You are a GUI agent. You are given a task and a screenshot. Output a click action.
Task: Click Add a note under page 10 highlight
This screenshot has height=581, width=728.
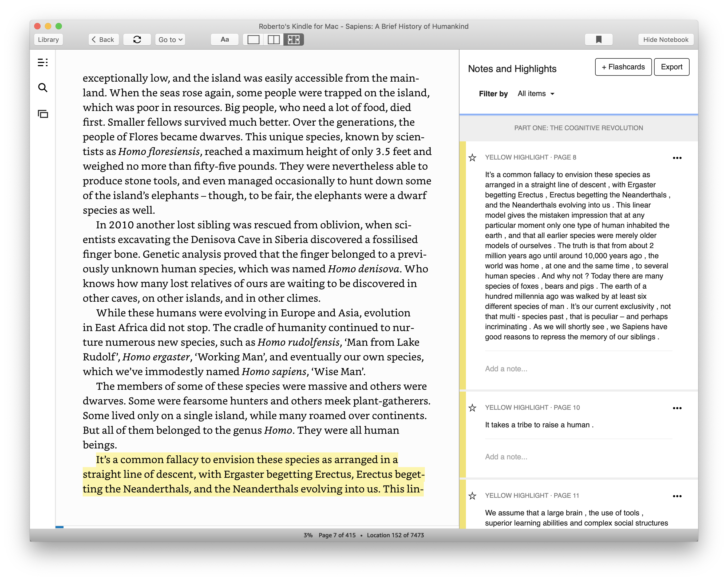pyautogui.click(x=506, y=457)
